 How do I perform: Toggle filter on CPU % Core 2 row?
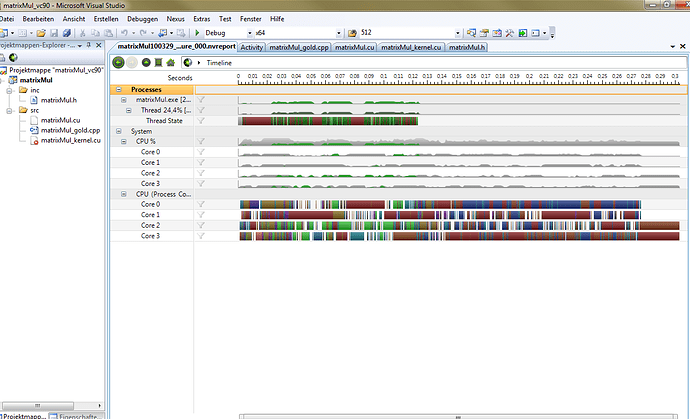pyautogui.click(x=201, y=173)
